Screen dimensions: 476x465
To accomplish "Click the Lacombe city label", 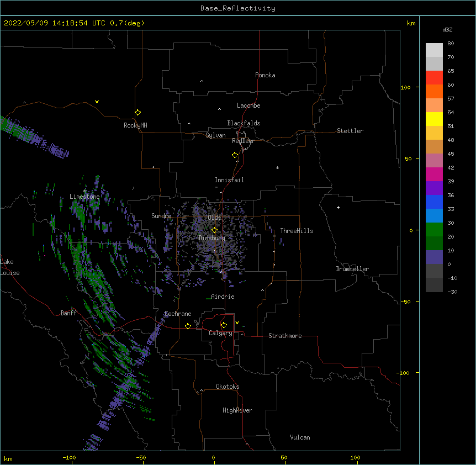I will coord(248,105).
